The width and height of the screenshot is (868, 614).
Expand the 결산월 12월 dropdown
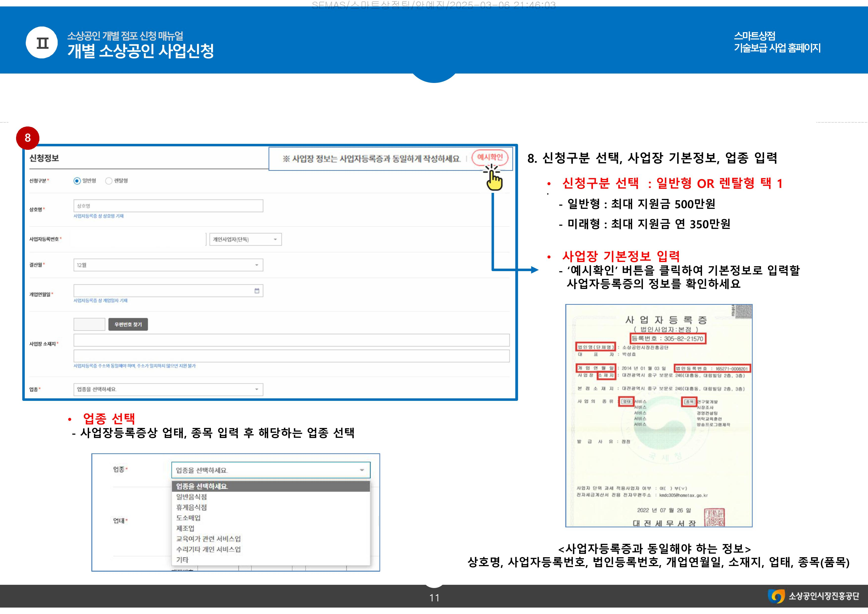168,265
